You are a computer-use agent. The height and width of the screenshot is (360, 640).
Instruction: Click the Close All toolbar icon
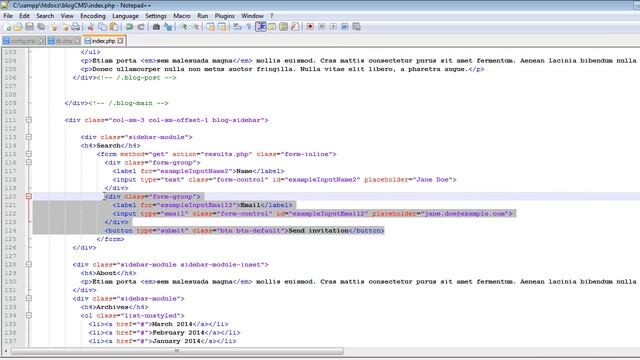tap(65, 27)
